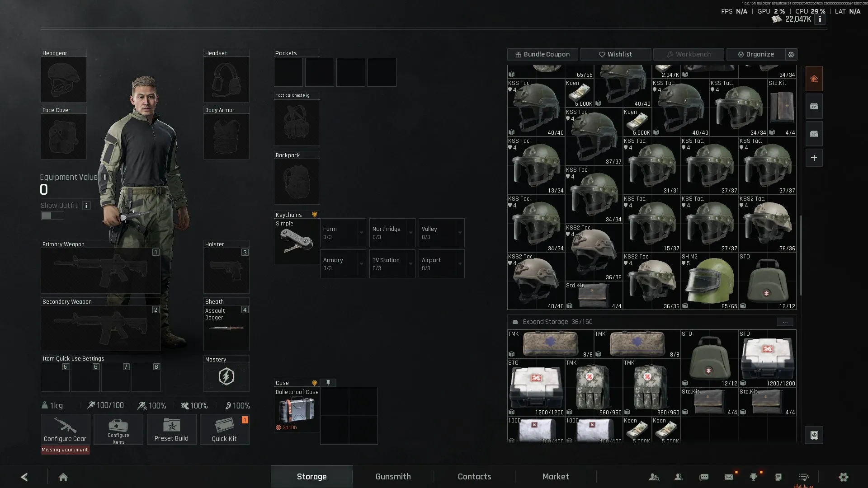This screenshot has width=868, height=488.
Task: Open the Organize settings gear
Action: (791, 54)
